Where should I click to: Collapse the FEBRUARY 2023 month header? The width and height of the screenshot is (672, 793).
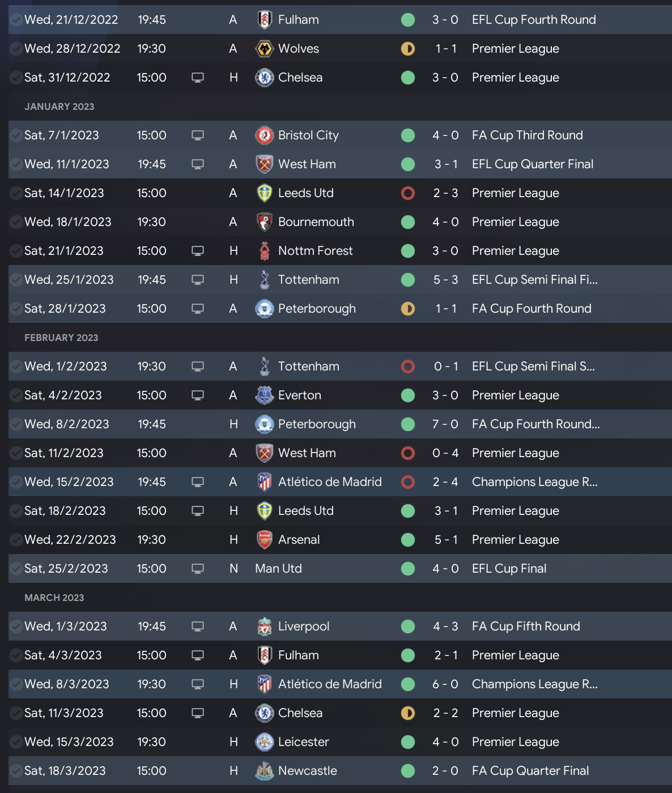(61, 338)
